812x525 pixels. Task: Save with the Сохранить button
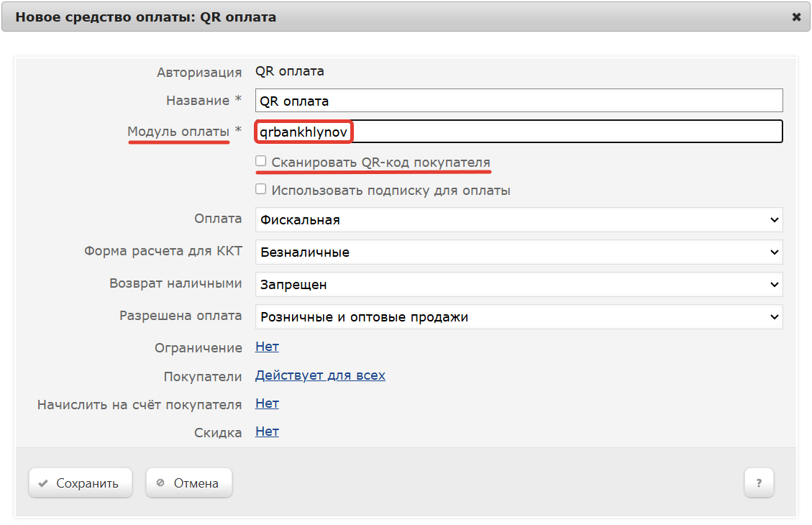click(x=81, y=483)
